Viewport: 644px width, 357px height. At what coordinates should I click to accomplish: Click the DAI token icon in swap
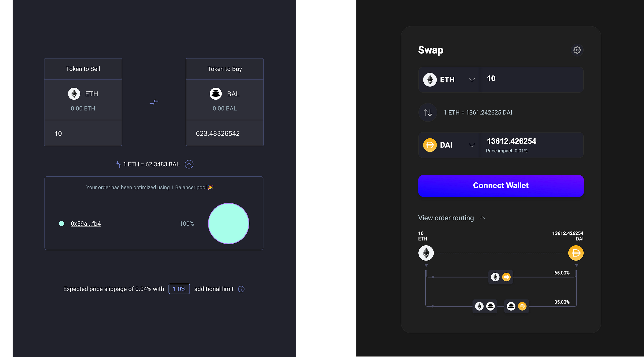pos(430,145)
